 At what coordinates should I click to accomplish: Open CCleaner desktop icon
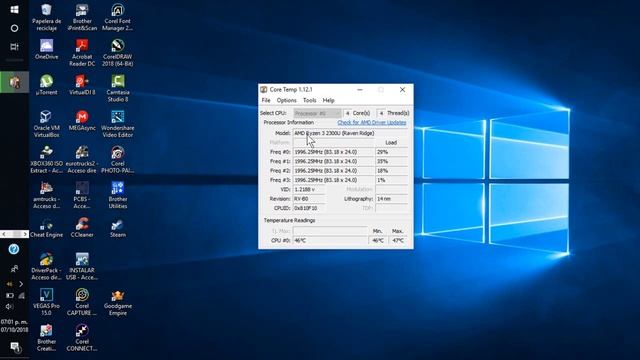pyautogui.click(x=82, y=227)
